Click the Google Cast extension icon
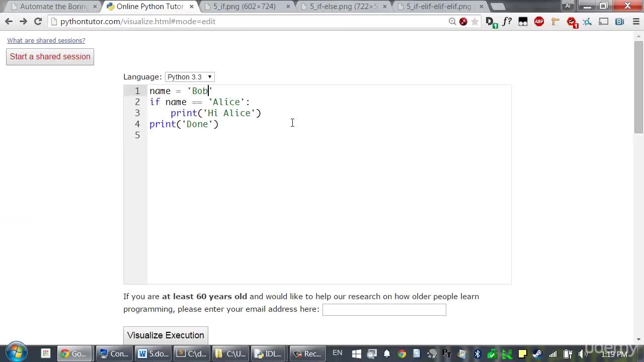The image size is (644, 362). [604, 22]
